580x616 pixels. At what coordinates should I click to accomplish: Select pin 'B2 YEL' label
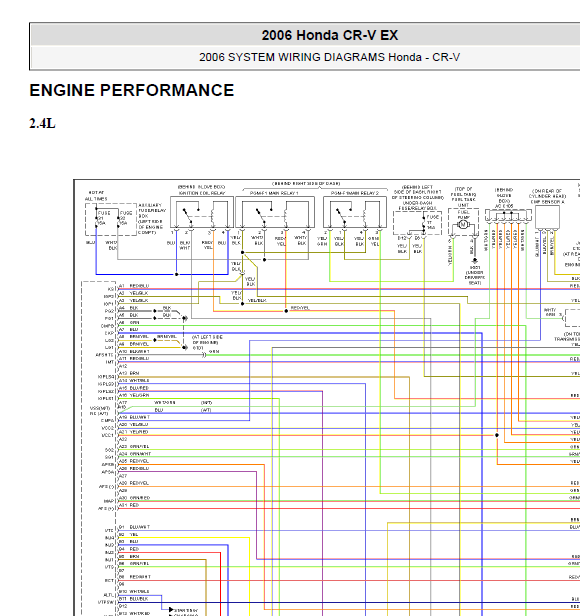(128, 535)
